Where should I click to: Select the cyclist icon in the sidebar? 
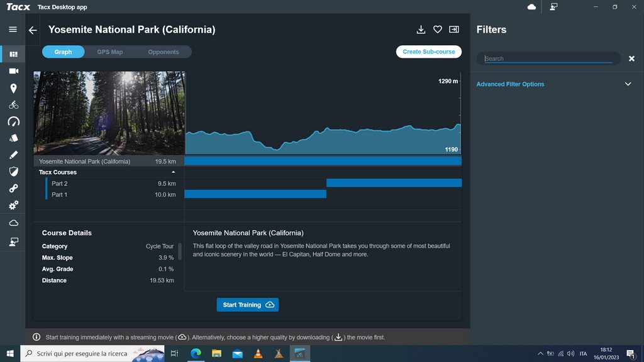(x=13, y=105)
